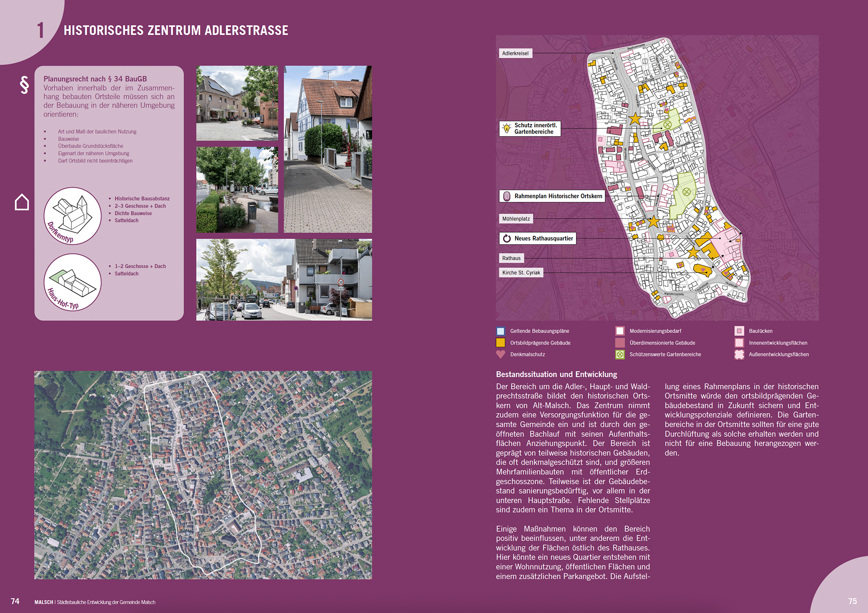This screenshot has height=613, width=868.
Task: Click the paragraph section symbol icon
Action: 24,84
